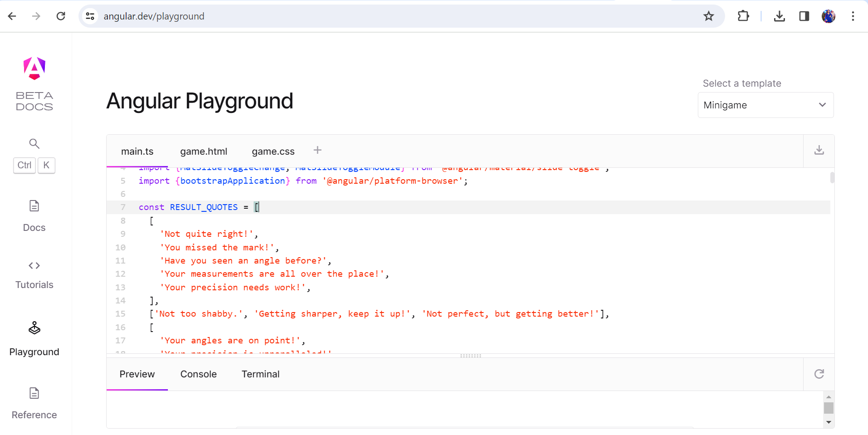This screenshot has height=435, width=868.
Task: Open the browser extensions puzzle icon
Action: [x=743, y=16]
